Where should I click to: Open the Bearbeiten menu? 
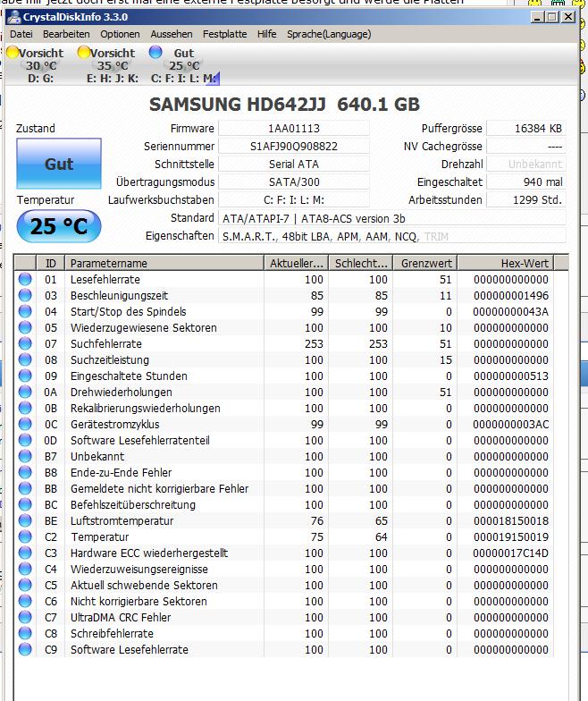[x=66, y=34]
